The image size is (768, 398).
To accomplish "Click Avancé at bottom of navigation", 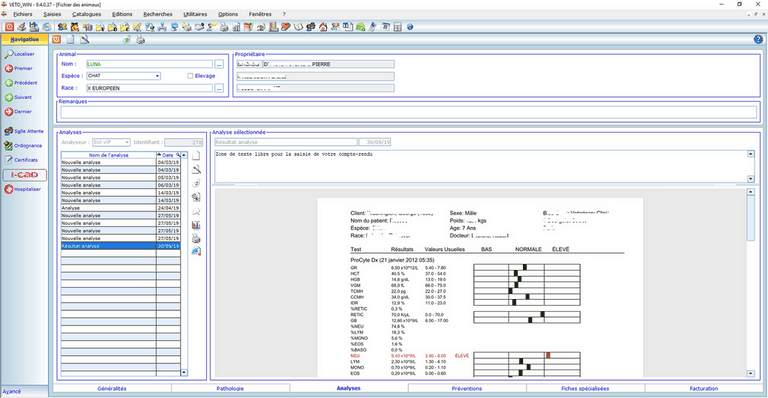I will point(12,392).
